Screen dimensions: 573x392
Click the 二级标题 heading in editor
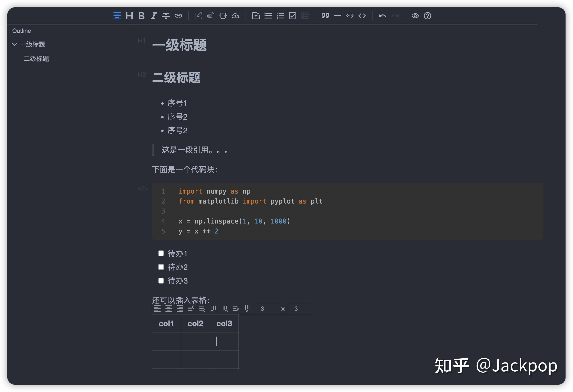point(176,78)
